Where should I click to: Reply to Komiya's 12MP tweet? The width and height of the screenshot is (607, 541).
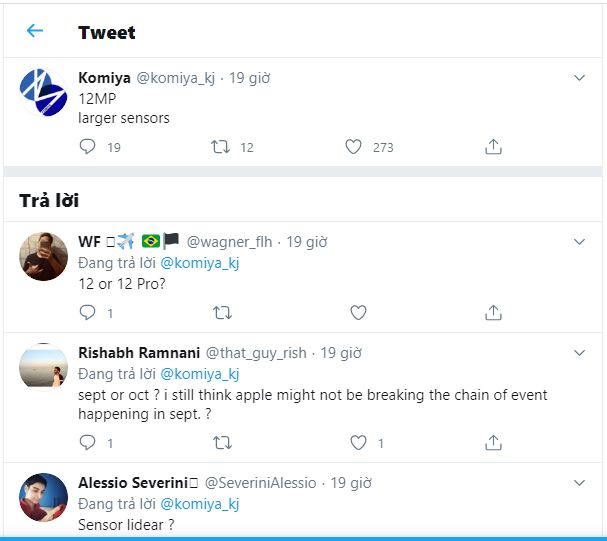[88, 147]
